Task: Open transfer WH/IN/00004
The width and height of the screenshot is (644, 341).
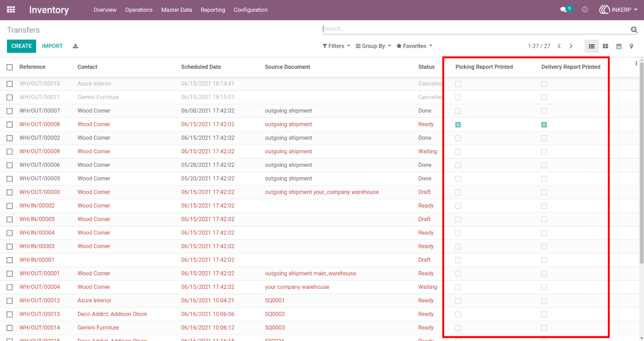Action: tap(37, 233)
